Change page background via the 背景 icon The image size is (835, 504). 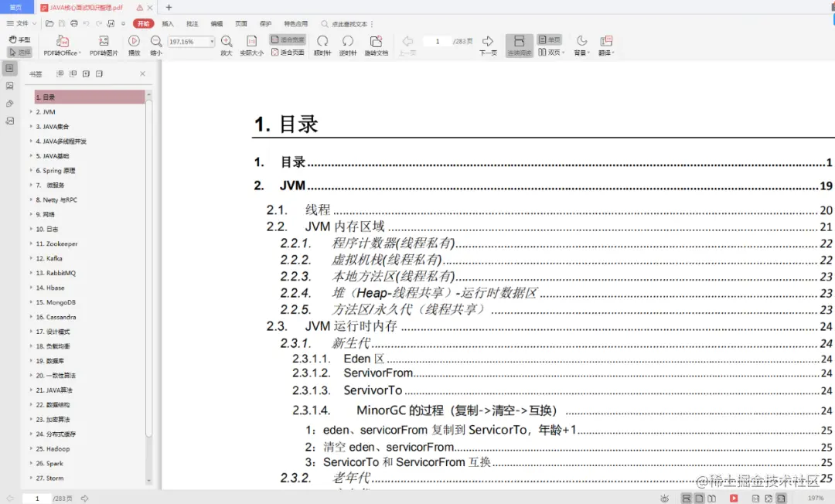pos(581,43)
